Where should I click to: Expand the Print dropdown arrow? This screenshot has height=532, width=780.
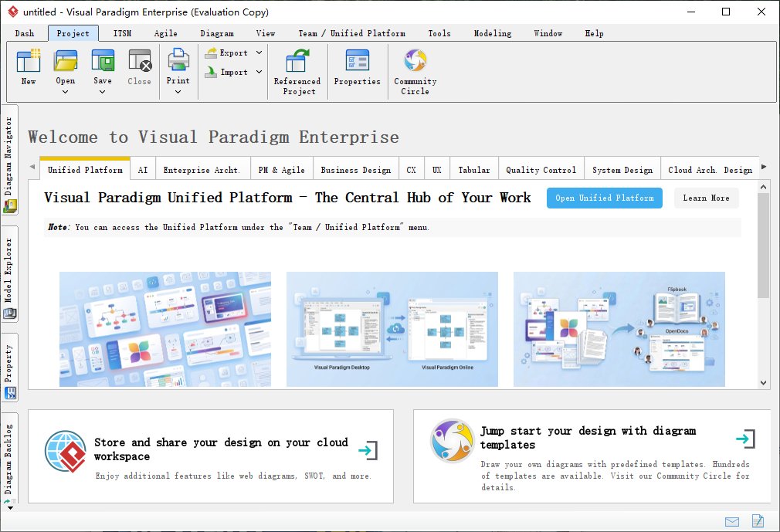coord(178,92)
